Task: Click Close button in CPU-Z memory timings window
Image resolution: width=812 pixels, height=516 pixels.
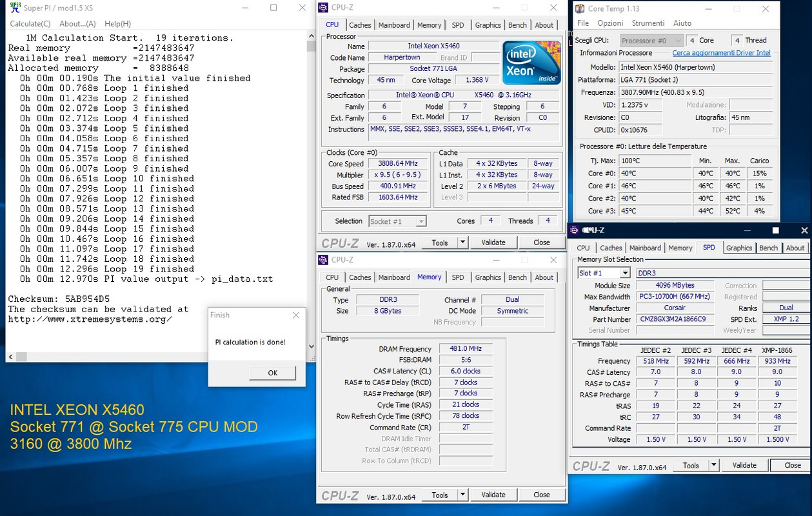Action: click(x=542, y=495)
